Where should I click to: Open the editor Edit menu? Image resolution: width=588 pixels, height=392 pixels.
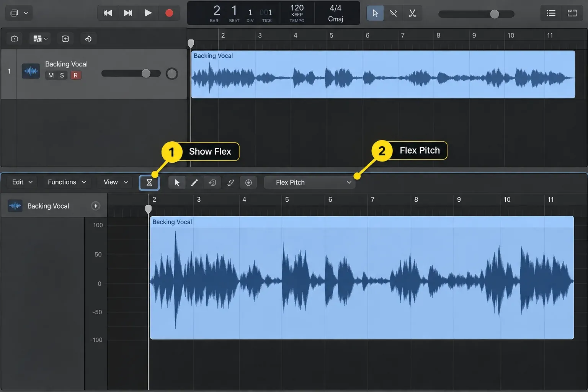(x=22, y=182)
